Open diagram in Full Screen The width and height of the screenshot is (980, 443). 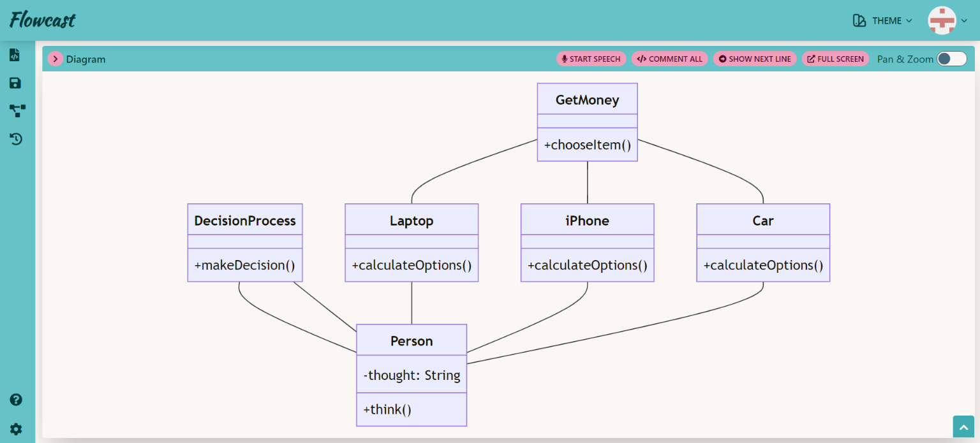point(835,59)
